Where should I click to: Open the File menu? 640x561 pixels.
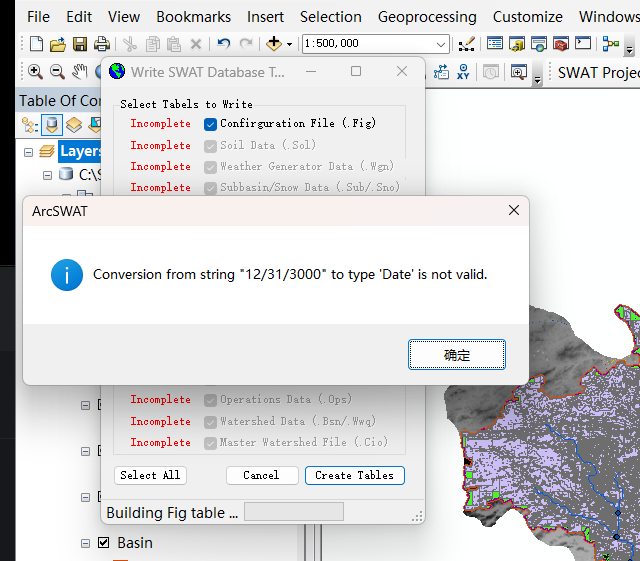point(38,17)
